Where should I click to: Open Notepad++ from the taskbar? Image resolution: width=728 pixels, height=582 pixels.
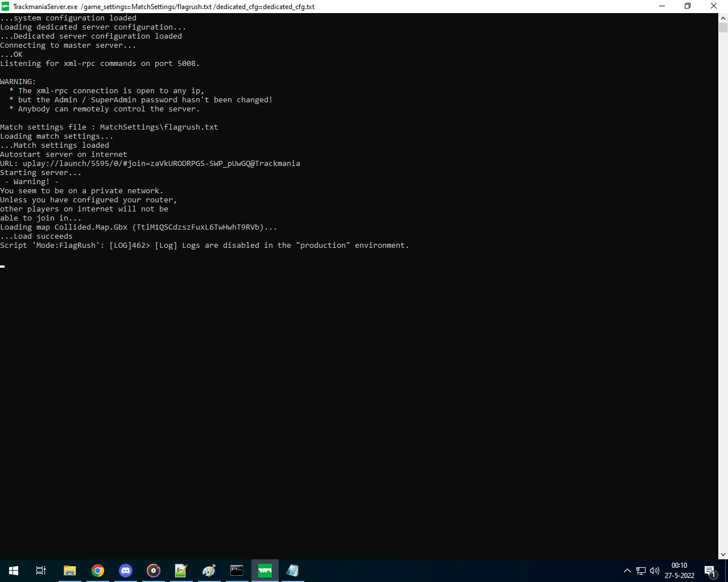click(181, 571)
